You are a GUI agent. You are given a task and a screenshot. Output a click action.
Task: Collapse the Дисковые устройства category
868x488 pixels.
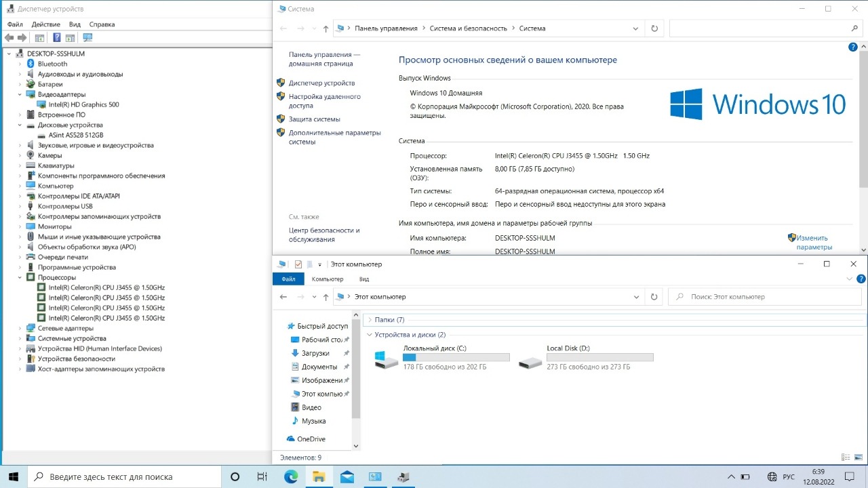coord(20,125)
